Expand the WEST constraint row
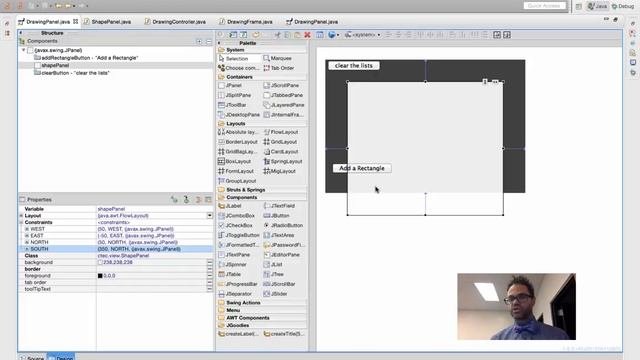 [x=27, y=229]
